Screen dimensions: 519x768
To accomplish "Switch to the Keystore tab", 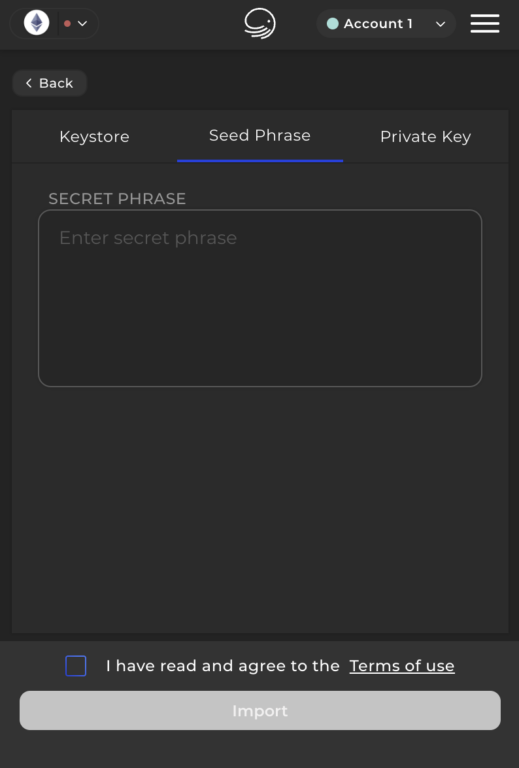I will [94, 137].
